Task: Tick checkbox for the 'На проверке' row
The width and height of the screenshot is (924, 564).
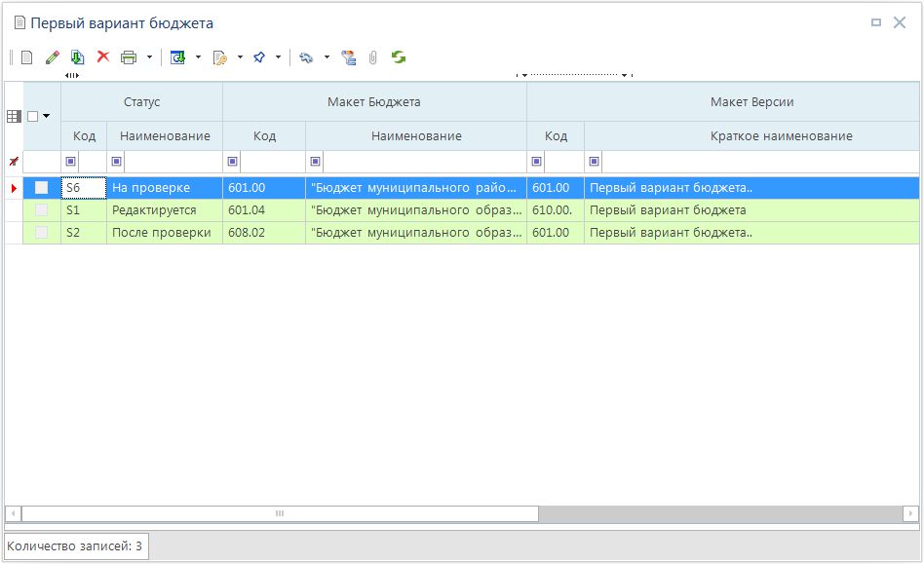Action: click(41, 188)
